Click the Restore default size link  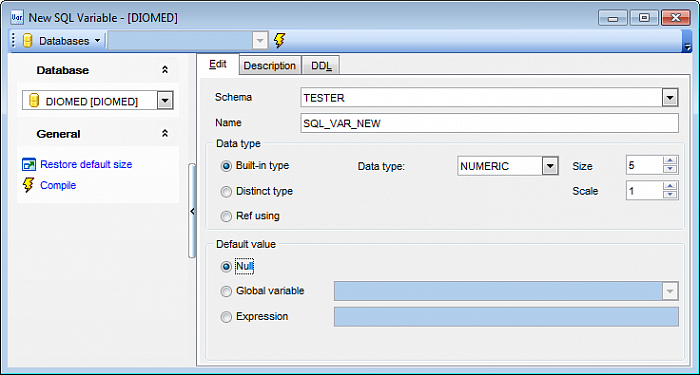click(x=86, y=165)
